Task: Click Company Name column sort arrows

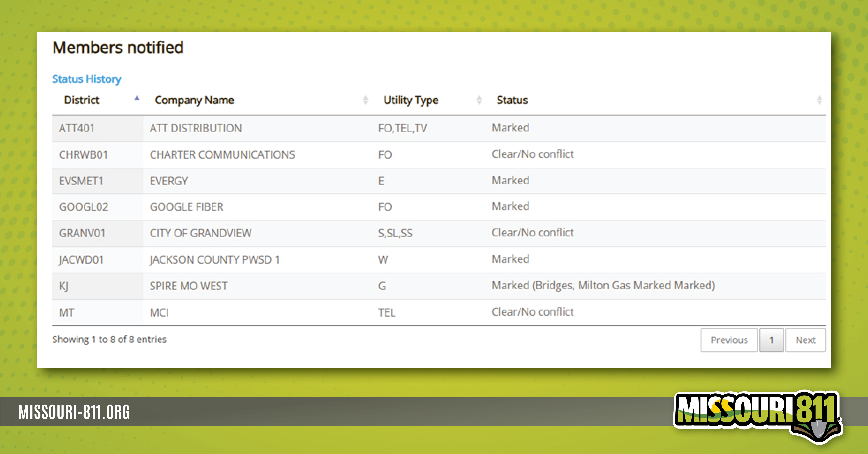Action: [x=365, y=100]
